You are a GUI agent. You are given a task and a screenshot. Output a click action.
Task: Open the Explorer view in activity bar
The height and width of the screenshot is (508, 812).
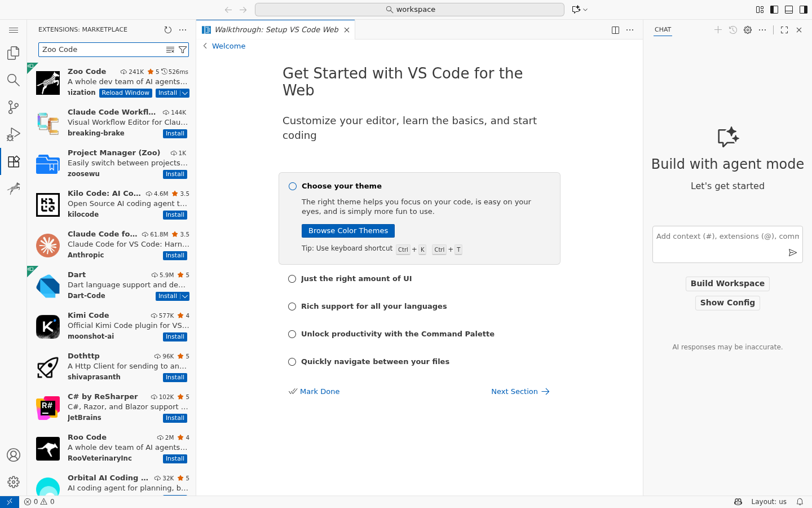tap(14, 53)
